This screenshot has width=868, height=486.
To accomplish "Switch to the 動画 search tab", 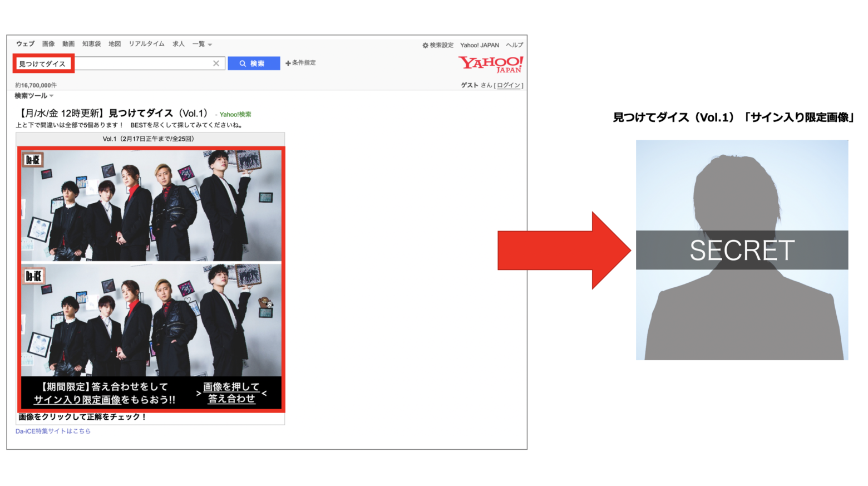I will click(68, 44).
